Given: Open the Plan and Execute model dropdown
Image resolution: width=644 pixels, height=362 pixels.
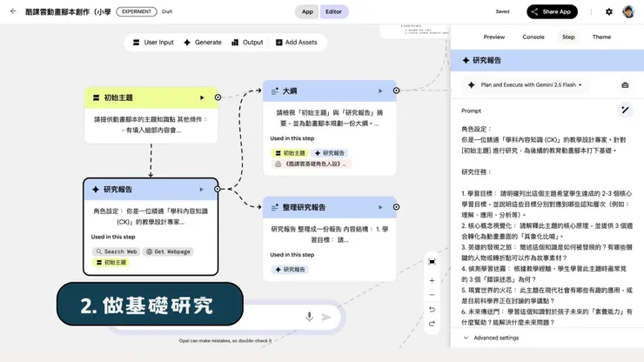Looking at the screenshot, I should tap(525, 85).
